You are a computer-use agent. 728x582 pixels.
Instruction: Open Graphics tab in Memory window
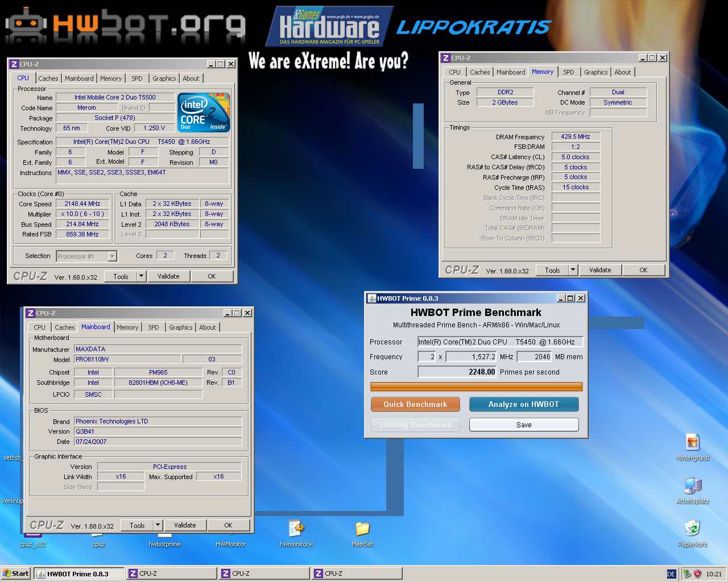pos(595,72)
